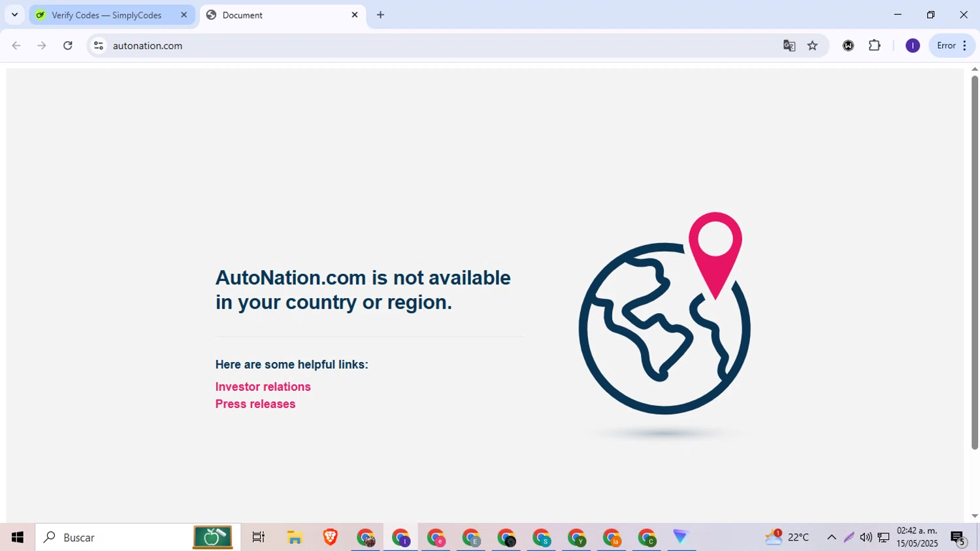Click the purple pen icon in system tray
This screenshot has height=551, width=980.
pos(849,537)
